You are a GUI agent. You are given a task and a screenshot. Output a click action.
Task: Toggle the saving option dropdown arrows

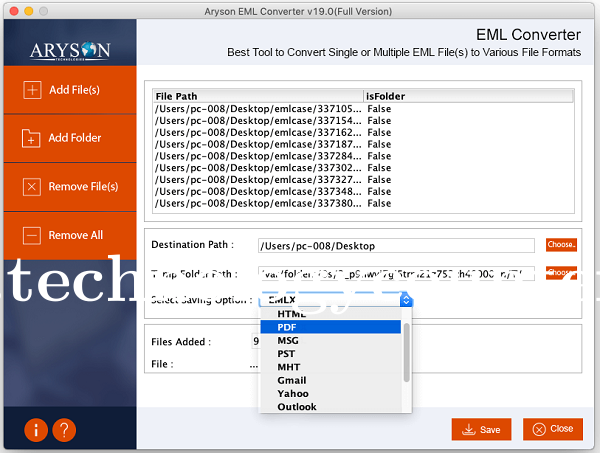coord(406,300)
